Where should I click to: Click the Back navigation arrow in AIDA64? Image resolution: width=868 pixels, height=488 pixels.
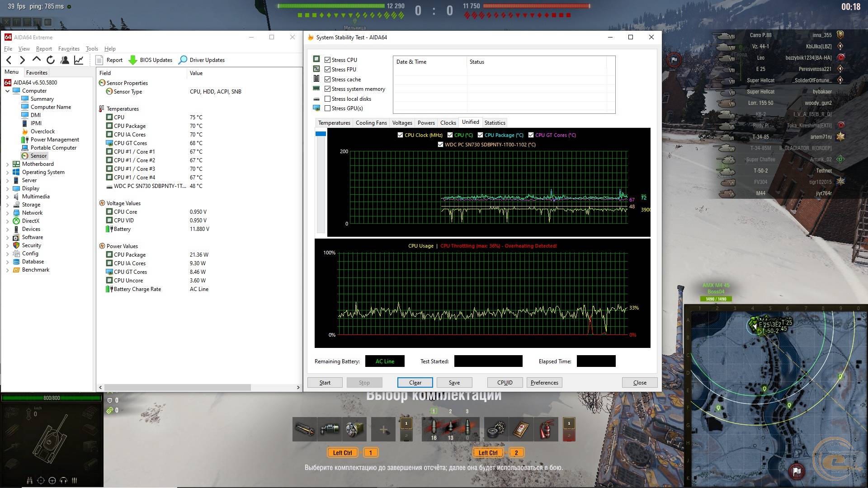(x=9, y=60)
